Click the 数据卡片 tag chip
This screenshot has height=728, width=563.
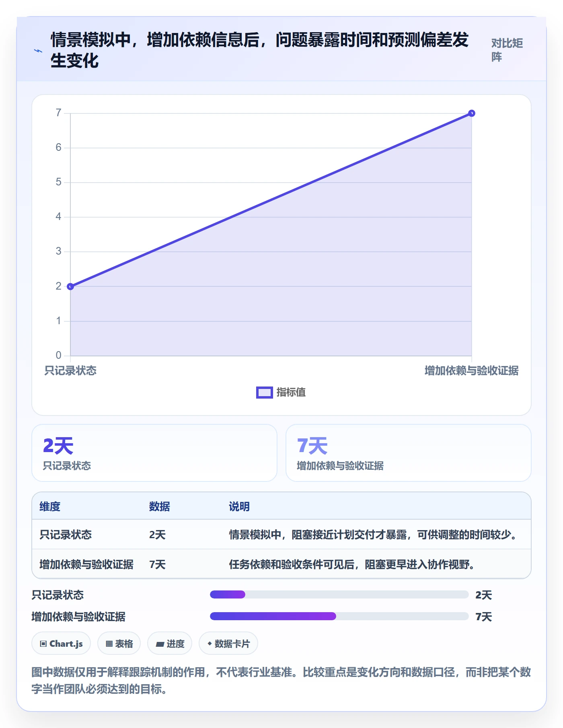(228, 644)
